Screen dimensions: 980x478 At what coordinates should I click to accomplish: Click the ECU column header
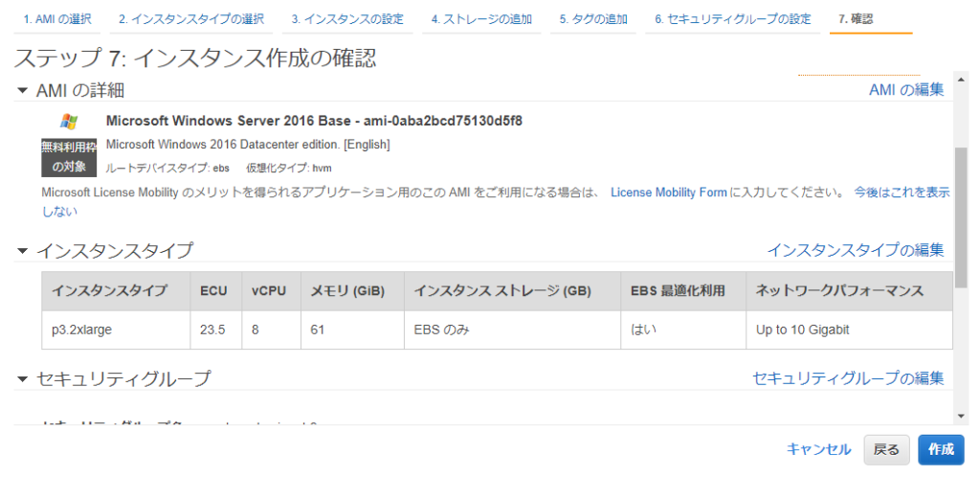pos(216,291)
